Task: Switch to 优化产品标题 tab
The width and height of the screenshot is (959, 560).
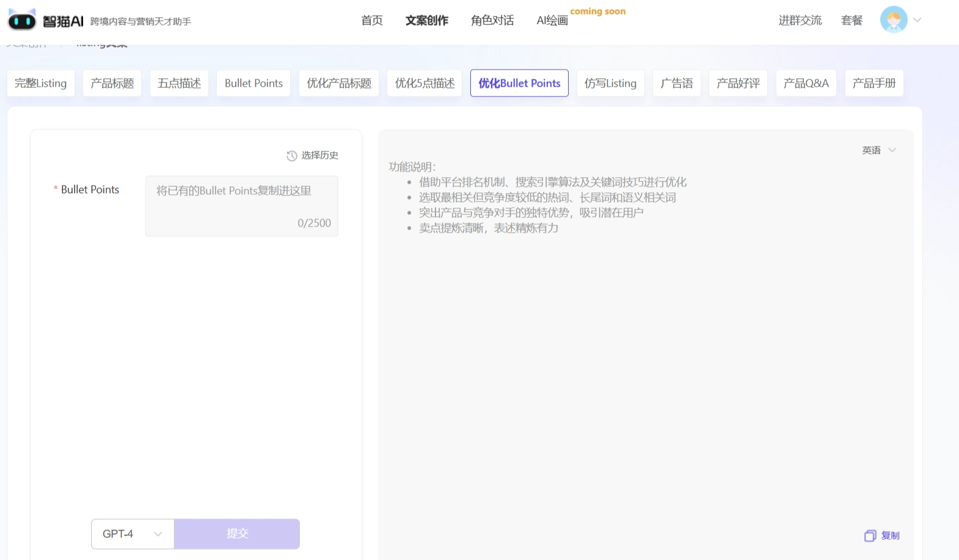Action: [x=339, y=83]
